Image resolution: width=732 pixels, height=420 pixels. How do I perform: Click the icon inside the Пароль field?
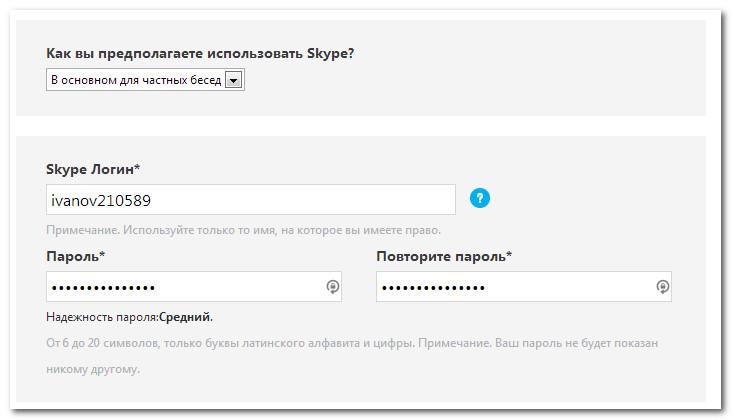click(333, 287)
